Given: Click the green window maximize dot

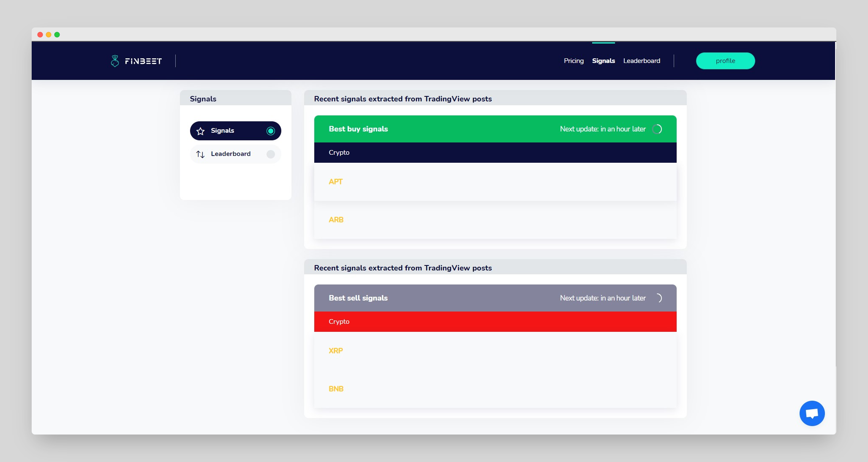Looking at the screenshot, I should tap(57, 35).
